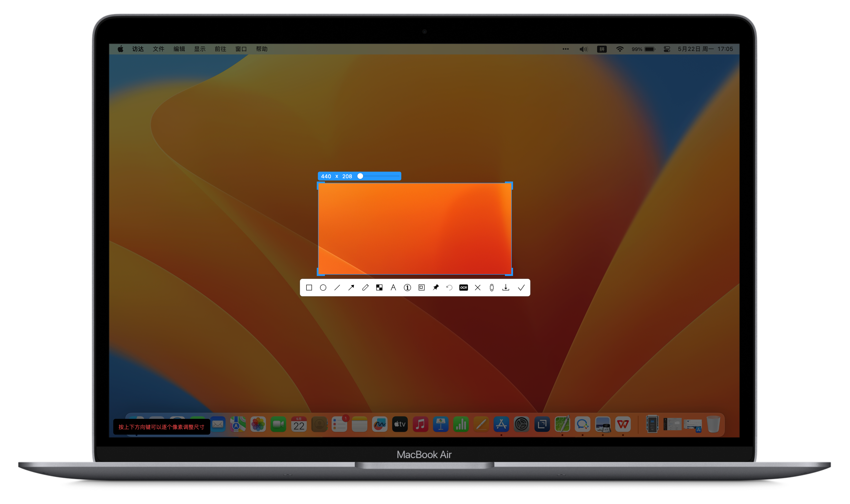Select the arrow annotation tool
The width and height of the screenshot is (850, 504).
[351, 288]
